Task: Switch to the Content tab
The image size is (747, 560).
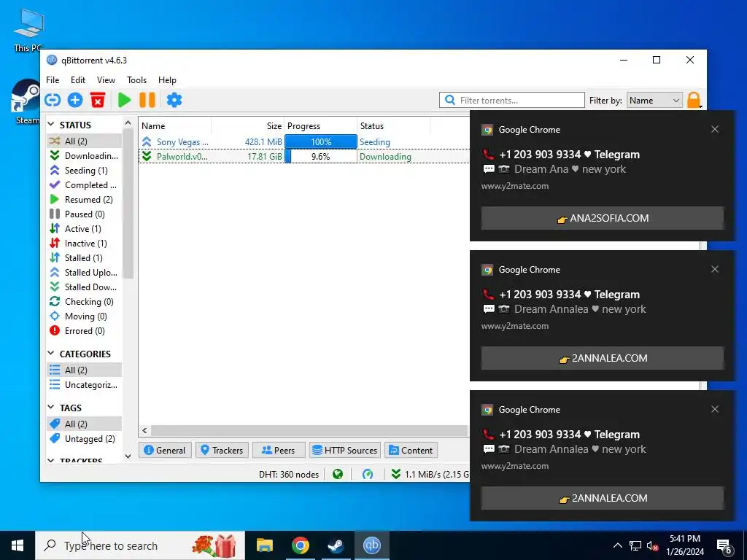Action: click(x=411, y=450)
